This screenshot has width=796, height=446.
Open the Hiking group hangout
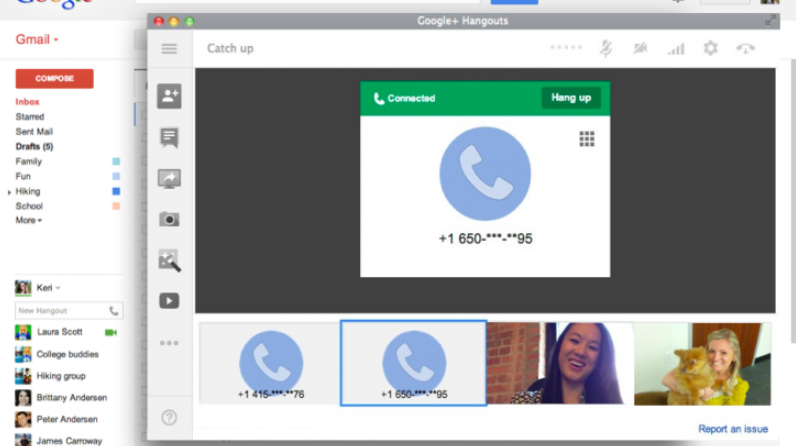pyautogui.click(x=61, y=376)
